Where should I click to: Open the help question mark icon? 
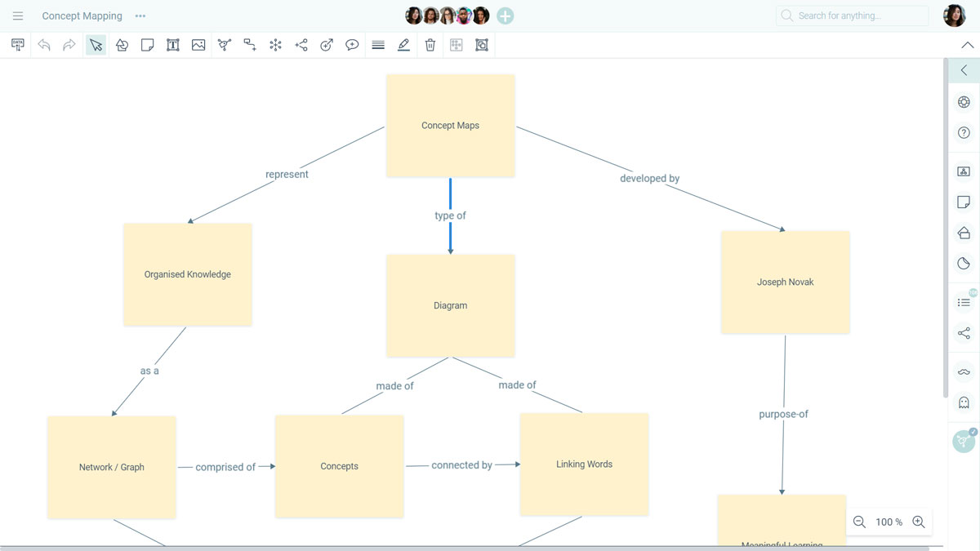964,133
